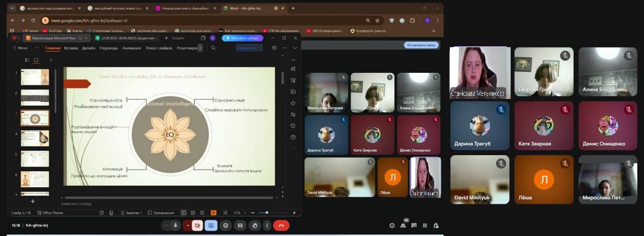Image resolution: width=644 pixels, height=236 pixels.
Task: Stop screen sharing via present button
Action: (211, 225)
